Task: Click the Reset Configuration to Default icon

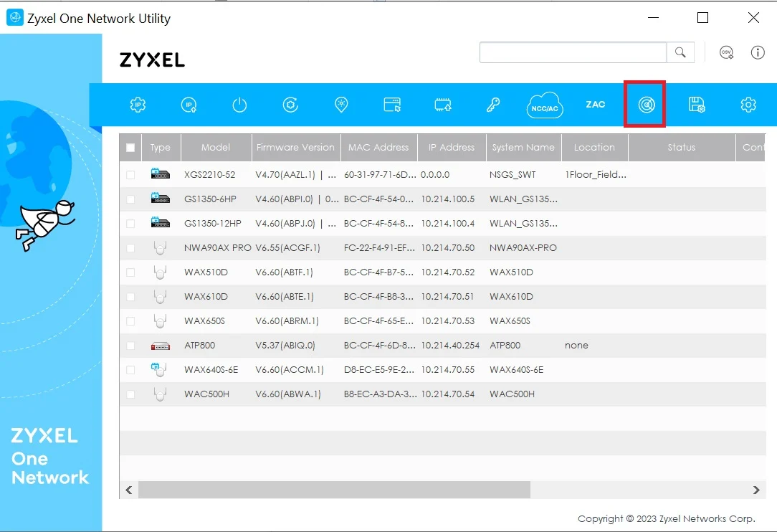Action: [x=290, y=105]
